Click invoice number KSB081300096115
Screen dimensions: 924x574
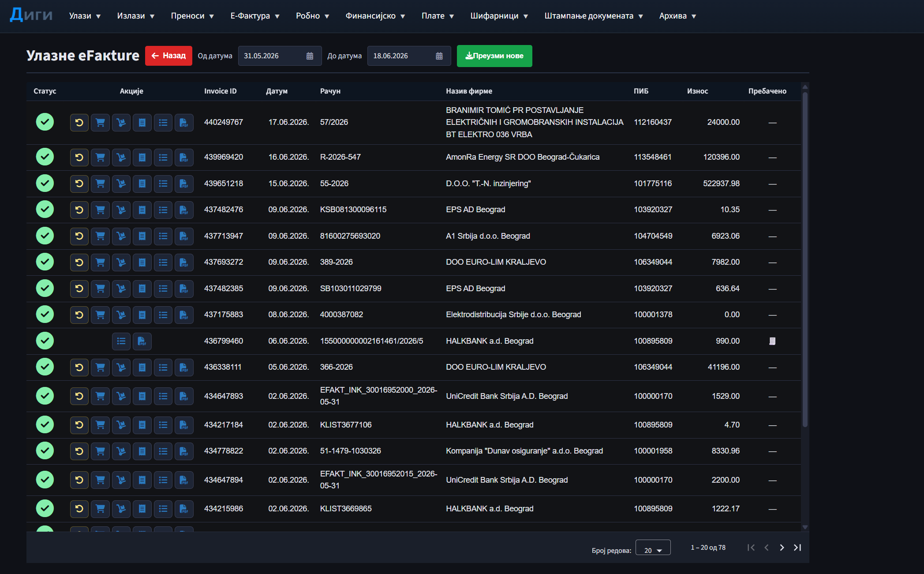[353, 210]
